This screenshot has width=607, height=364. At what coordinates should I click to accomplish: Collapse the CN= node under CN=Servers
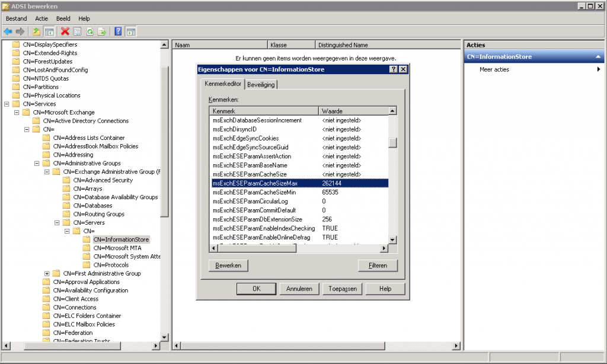[x=67, y=231]
